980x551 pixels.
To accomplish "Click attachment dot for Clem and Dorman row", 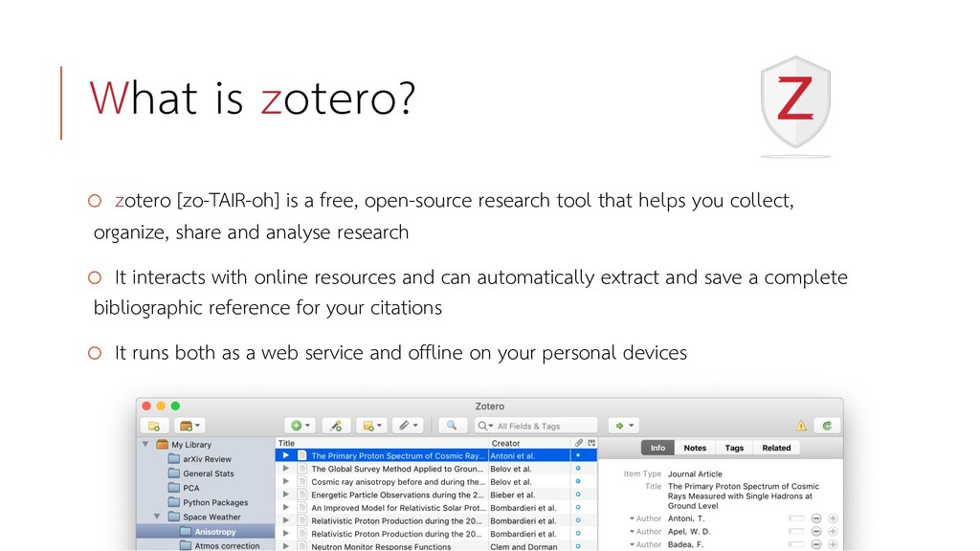I will 578,546.
